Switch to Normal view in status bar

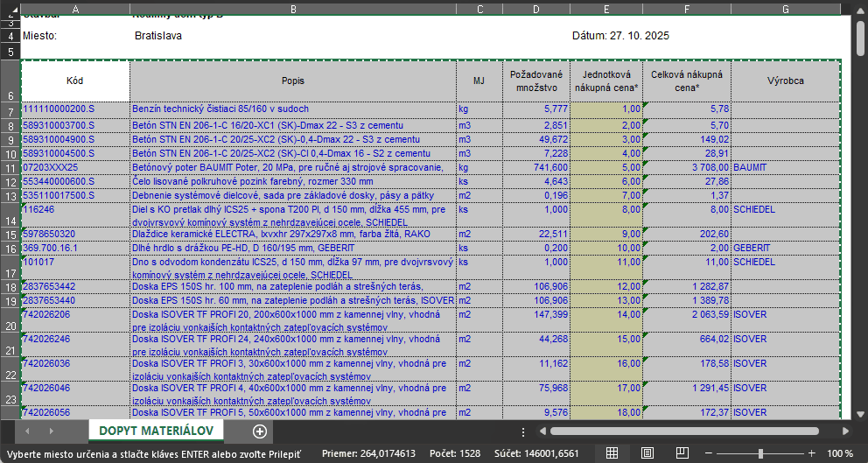click(612, 453)
